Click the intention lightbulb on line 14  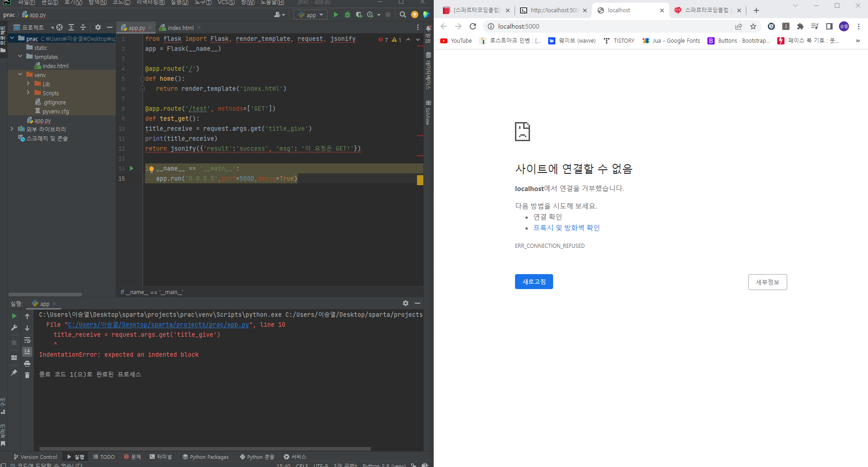pos(151,169)
